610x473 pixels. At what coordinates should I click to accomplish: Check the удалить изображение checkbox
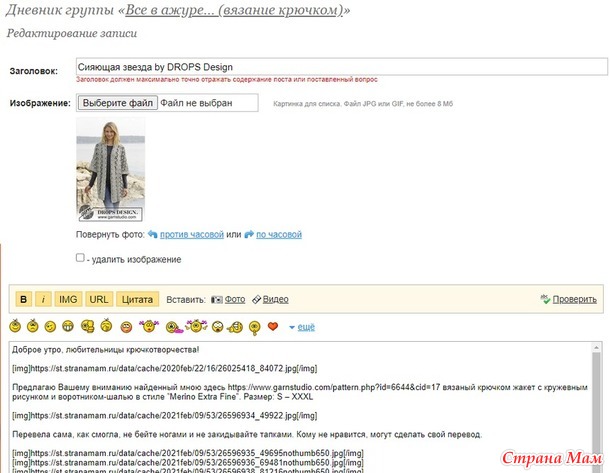click(80, 258)
